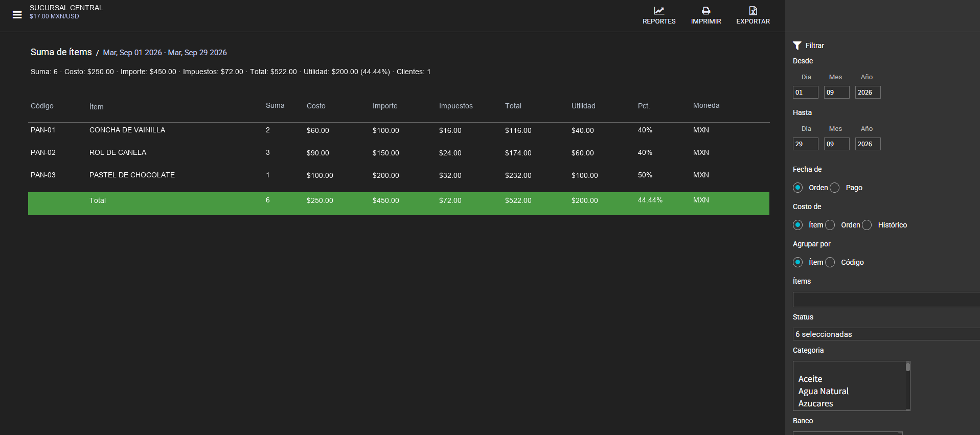Image resolution: width=980 pixels, height=435 pixels.
Task: Click the Hasta year field
Action: (x=868, y=144)
